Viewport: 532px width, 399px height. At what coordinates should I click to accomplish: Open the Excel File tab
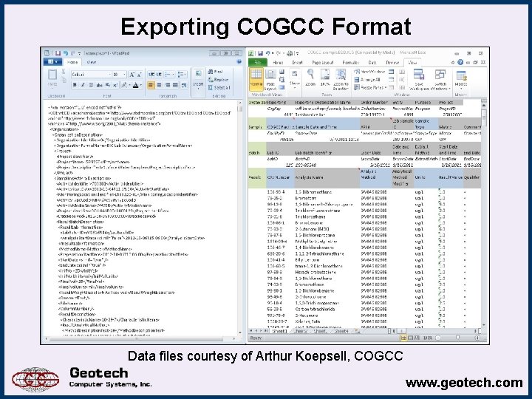(258, 62)
